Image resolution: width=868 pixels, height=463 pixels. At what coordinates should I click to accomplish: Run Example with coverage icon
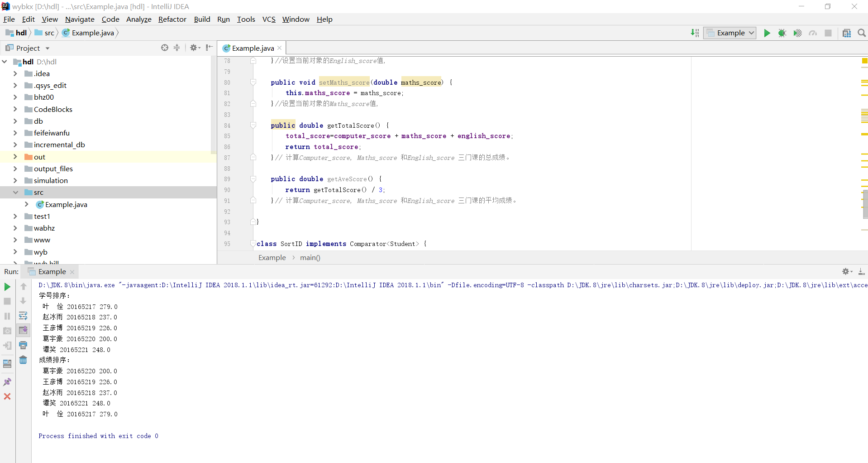[797, 33]
